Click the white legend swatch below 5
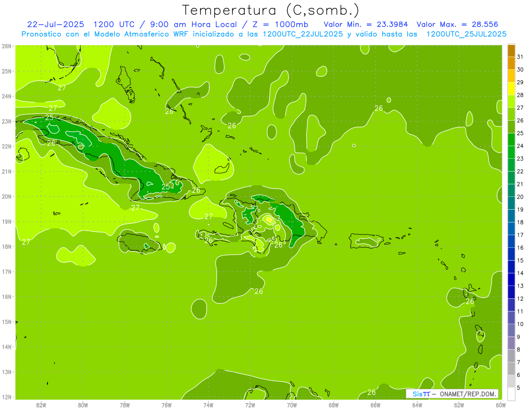Screen dimensions: 532x411 pyautogui.click(x=511, y=394)
